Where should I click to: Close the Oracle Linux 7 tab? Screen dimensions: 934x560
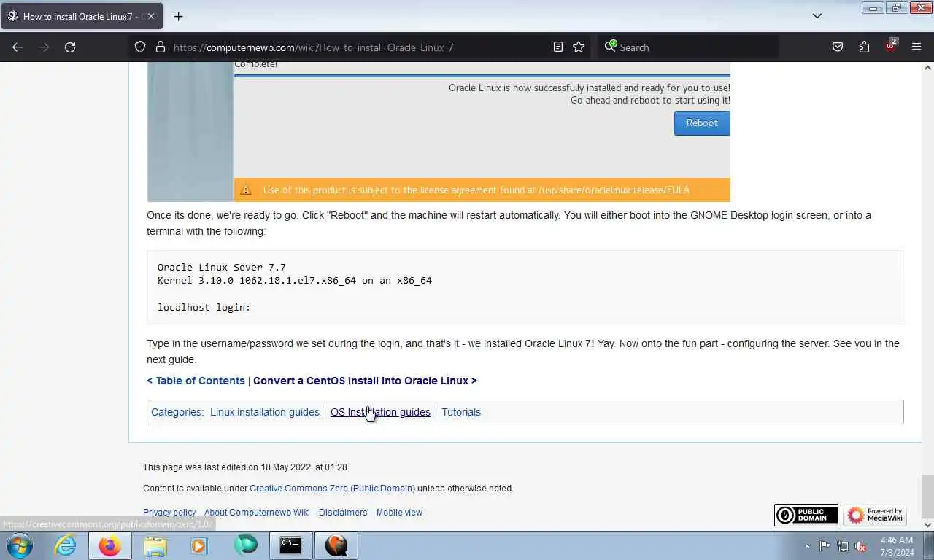pos(151,16)
